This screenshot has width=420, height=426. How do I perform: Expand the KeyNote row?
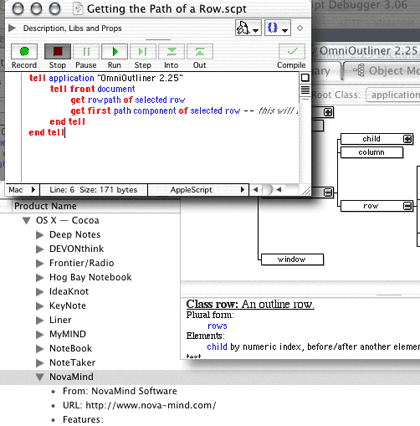(x=40, y=306)
